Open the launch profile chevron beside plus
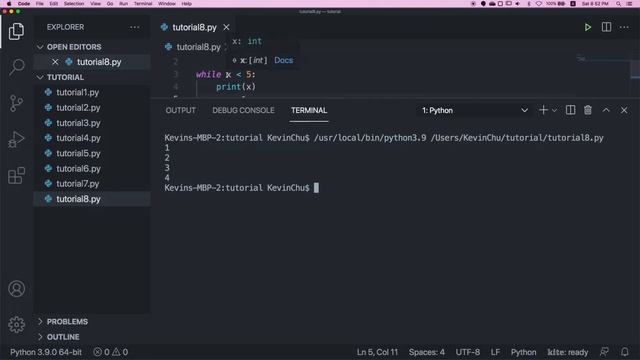The width and height of the screenshot is (640, 360). click(554, 110)
